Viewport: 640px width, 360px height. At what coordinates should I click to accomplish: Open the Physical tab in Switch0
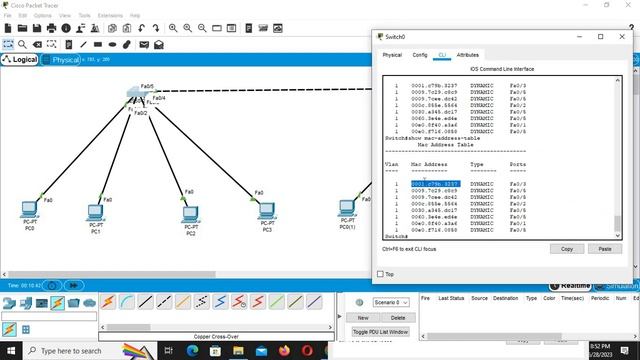[392, 55]
